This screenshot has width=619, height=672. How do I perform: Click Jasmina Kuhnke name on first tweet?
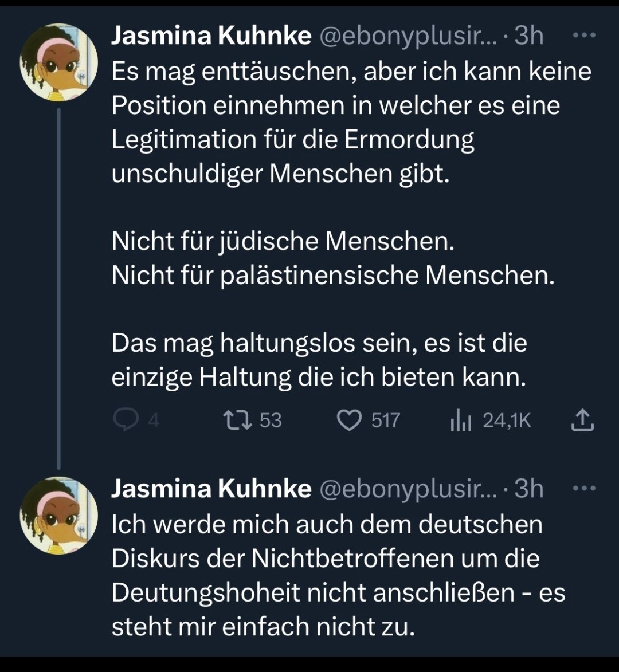click(210, 36)
